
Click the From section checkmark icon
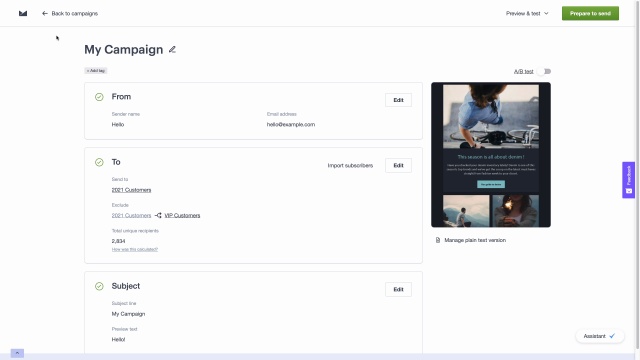click(x=99, y=97)
